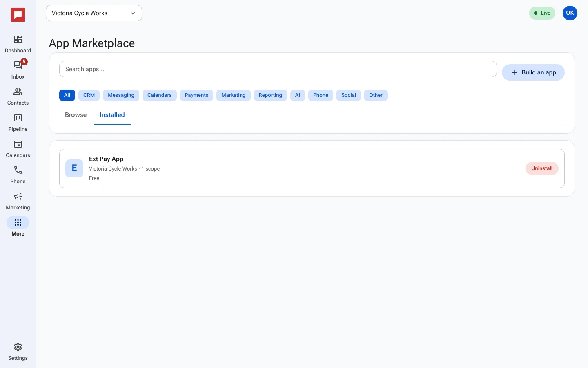Click the More apps grid icon
The image size is (588, 368).
point(18,222)
